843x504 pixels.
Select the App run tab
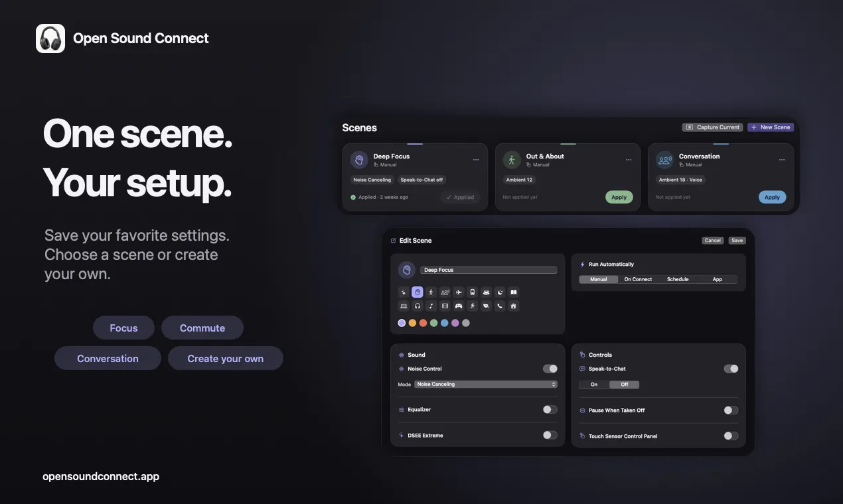coord(718,279)
